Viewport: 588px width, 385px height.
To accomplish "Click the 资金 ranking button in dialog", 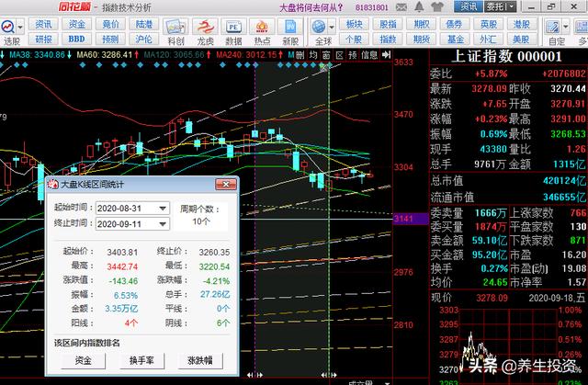I will click(84, 360).
